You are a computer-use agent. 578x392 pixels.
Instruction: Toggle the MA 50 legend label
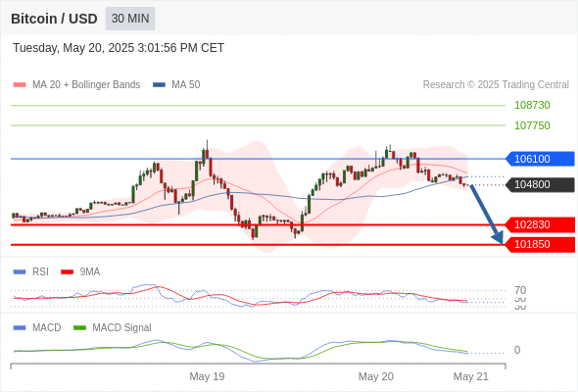click(x=186, y=85)
